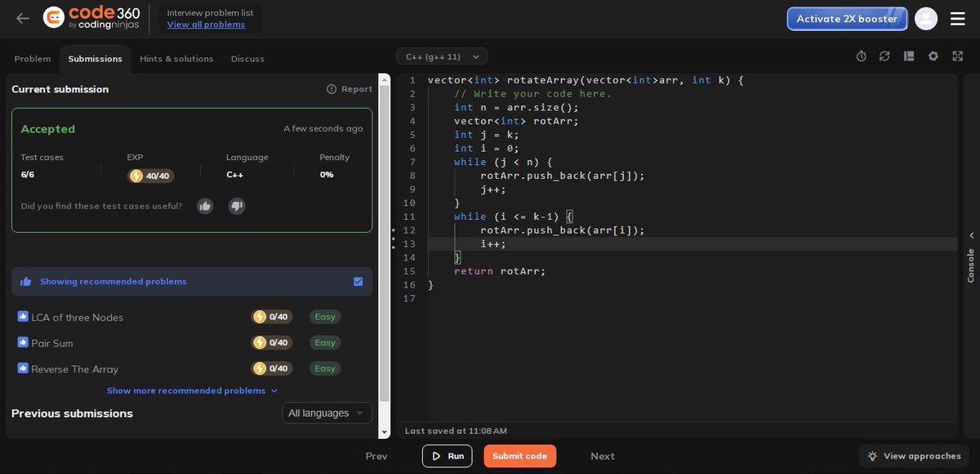980x474 pixels.
Task: Click the Previous submissions heading
Action: click(x=72, y=414)
